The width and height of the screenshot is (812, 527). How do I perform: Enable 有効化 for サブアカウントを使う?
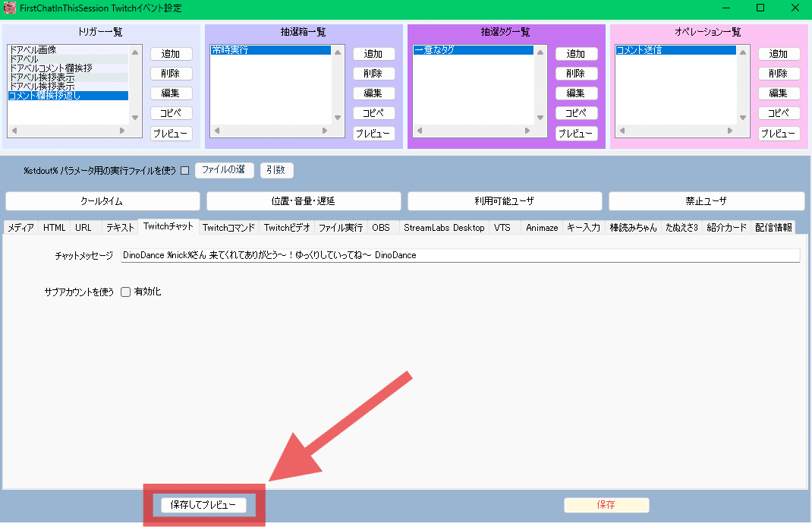(125, 291)
